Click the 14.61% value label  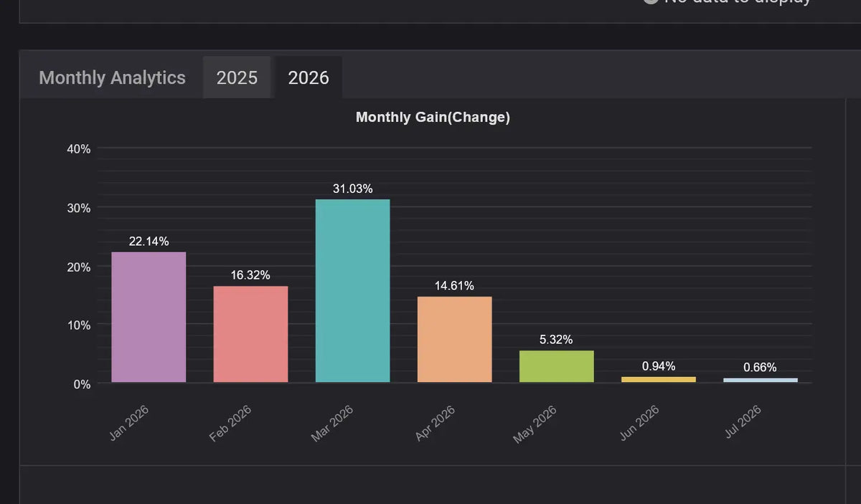454,285
